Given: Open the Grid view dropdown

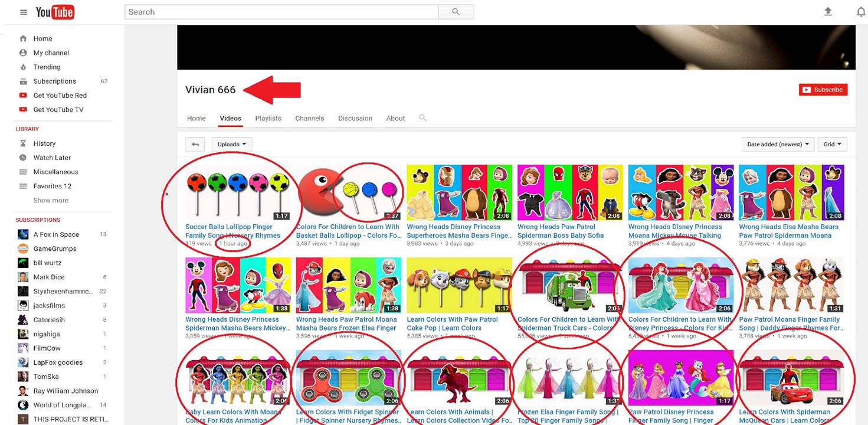Looking at the screenshot, I should (832, 144).
